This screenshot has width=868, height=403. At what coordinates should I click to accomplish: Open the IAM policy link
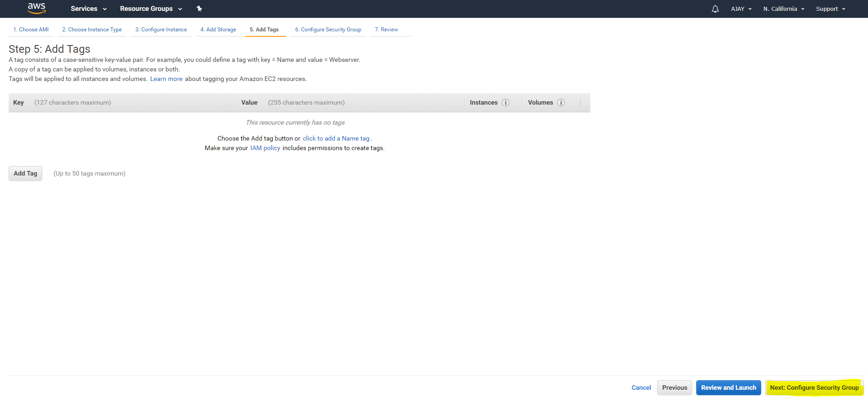click(x=265, y=148)
